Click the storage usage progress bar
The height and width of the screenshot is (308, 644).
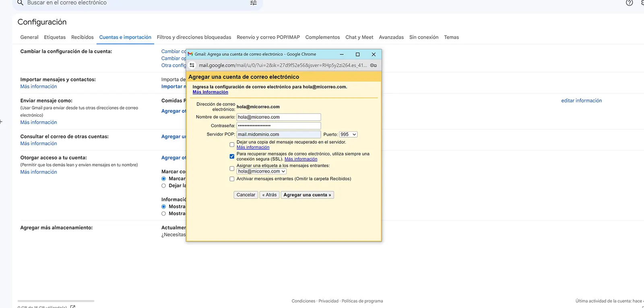(x=56, y=301)
